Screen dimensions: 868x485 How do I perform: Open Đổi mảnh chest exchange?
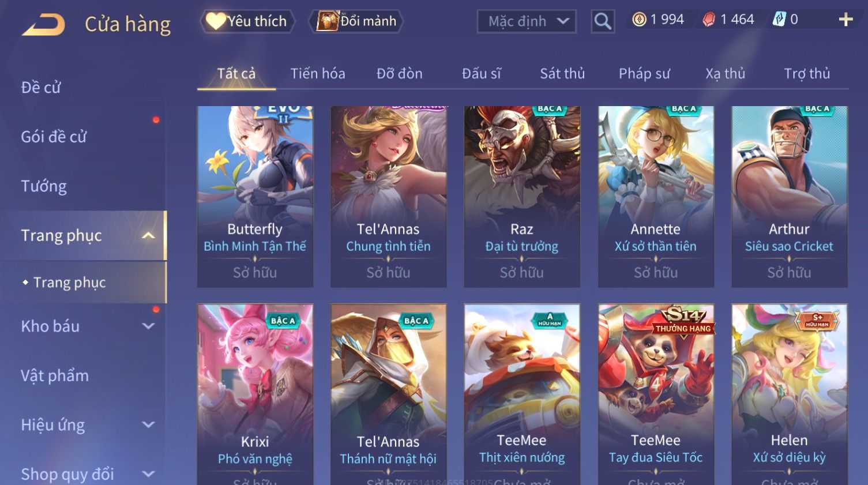pos(356,21)
